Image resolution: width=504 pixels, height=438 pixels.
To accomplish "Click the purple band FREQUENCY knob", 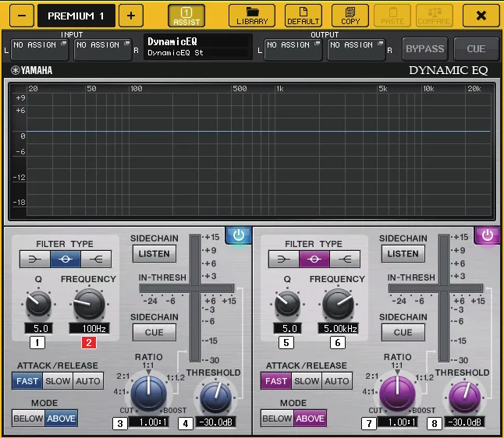I will pos(338,304).
